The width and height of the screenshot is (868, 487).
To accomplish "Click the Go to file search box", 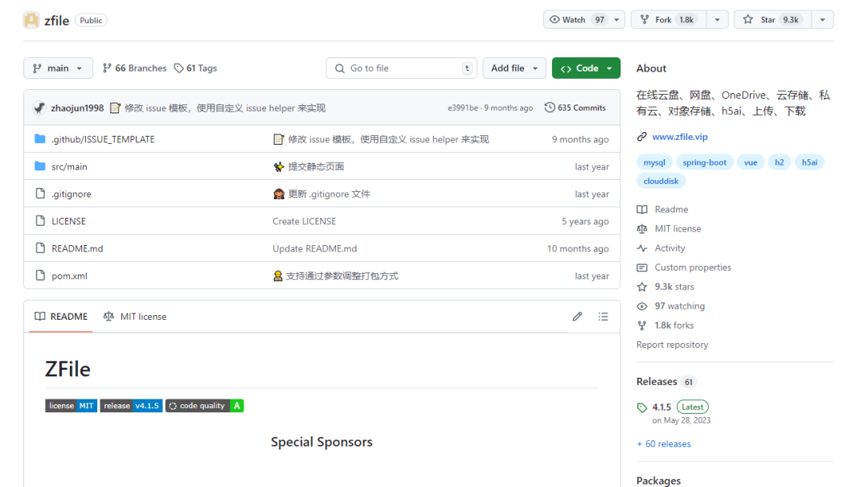I will 401,68.
